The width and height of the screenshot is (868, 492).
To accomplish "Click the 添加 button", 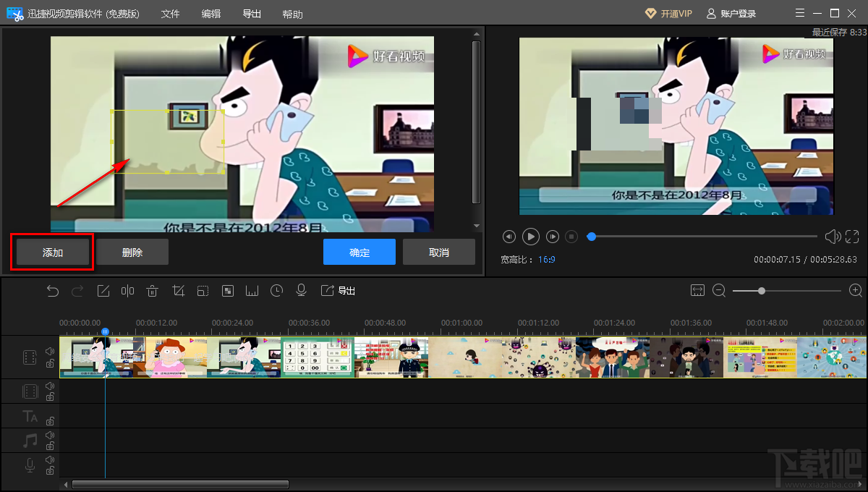I will pyautogui.click(x=53, y=253).
